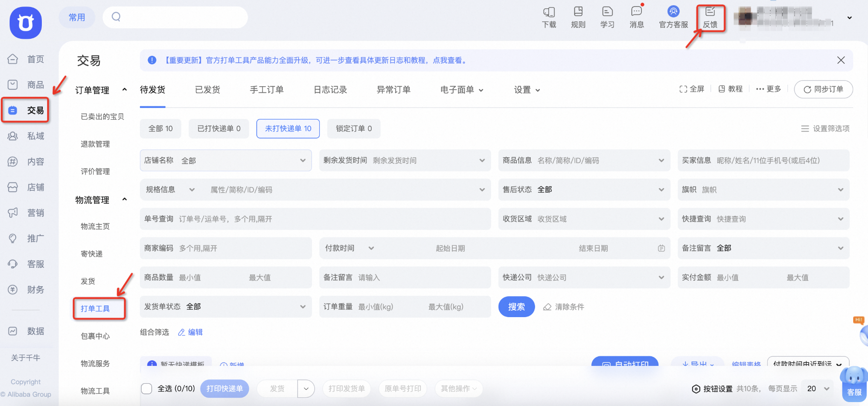Open 数据 data in sidebar
Screen dimensions: 868x406
tap(26, 331)
